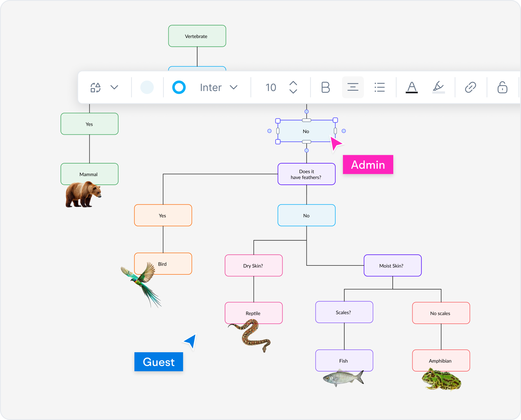Click the shape switch icon in toolbar
The height and width of the screenshot is (420, 521).
click(x=96, y=87)
